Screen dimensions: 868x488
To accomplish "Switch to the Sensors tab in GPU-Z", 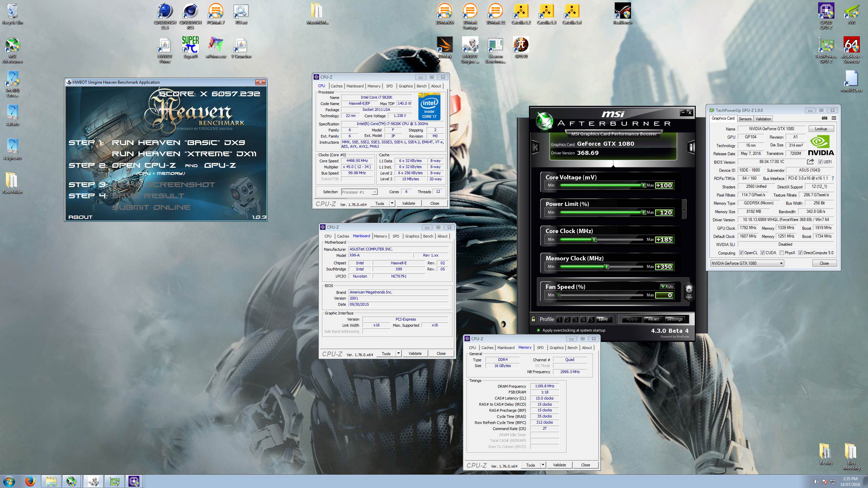I will pos(745,119).
